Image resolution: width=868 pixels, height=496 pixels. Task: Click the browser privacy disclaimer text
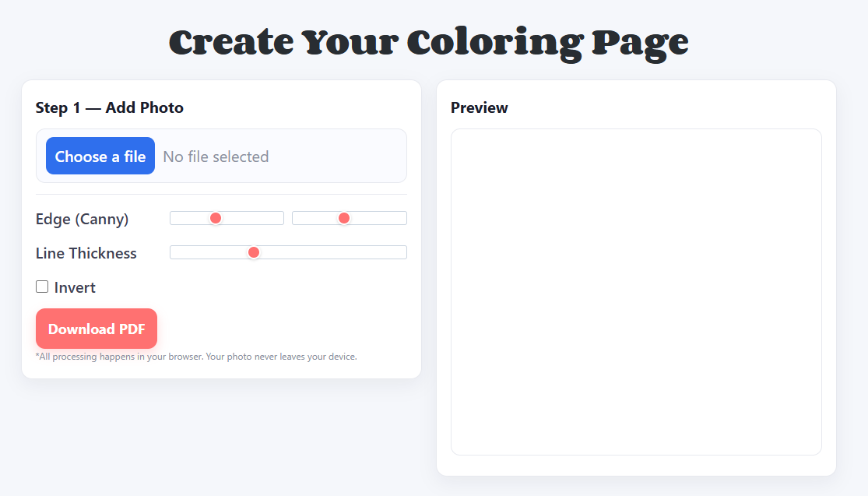point(195,356)
